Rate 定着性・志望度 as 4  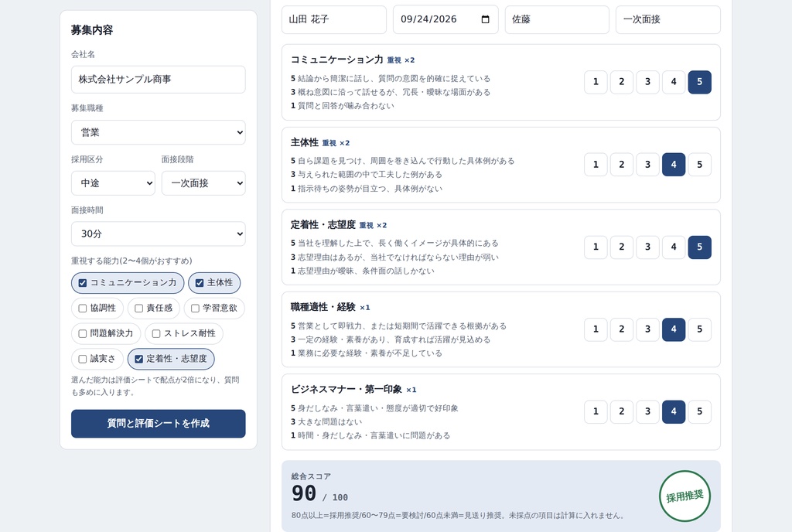pos(674,247)
